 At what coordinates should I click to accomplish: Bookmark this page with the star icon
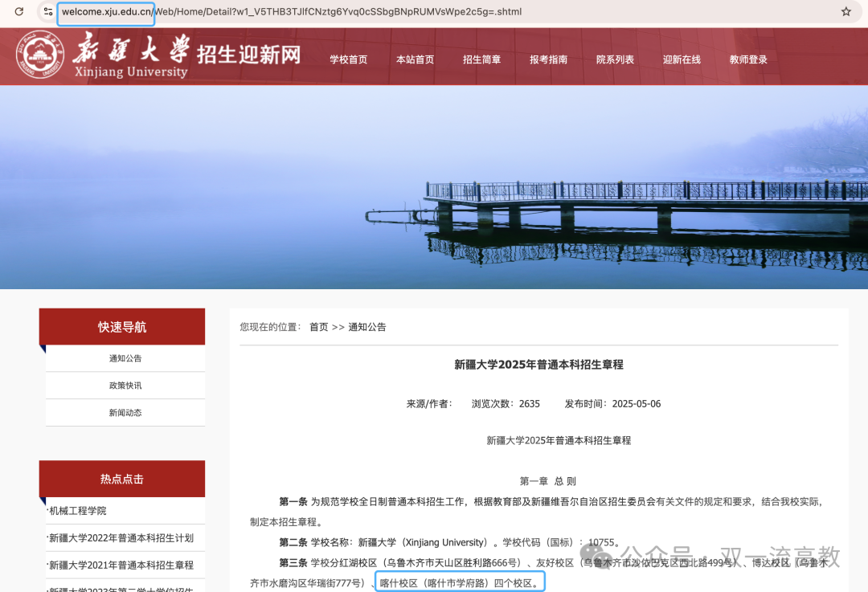(845, 12)
